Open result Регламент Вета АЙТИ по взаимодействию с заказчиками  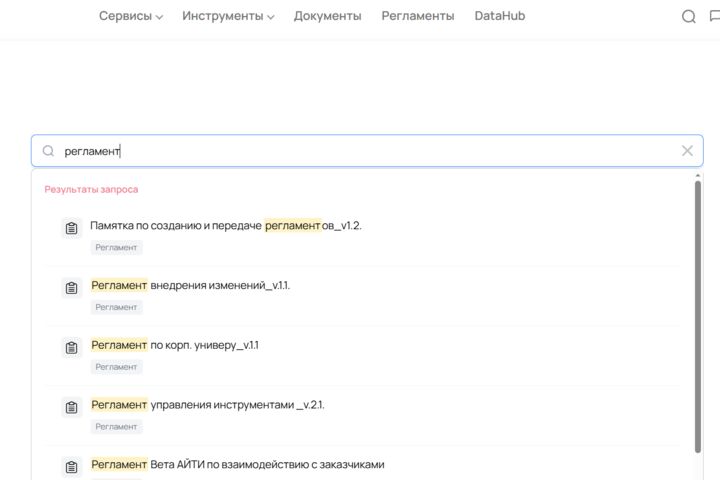(x=237, y=464)
